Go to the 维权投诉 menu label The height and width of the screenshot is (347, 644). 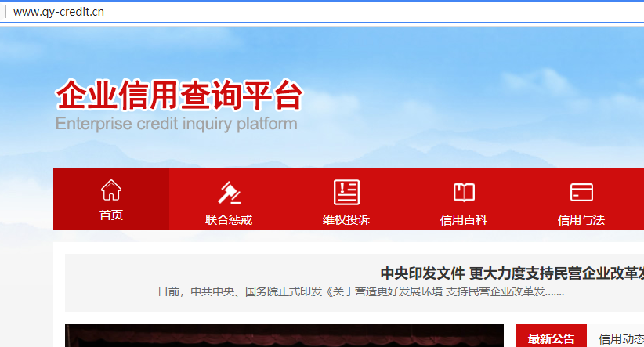coord(346,220)
